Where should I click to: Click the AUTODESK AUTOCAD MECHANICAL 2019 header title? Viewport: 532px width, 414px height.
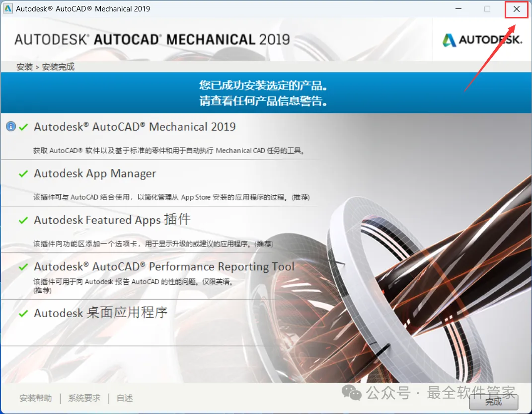coord(152,40)
